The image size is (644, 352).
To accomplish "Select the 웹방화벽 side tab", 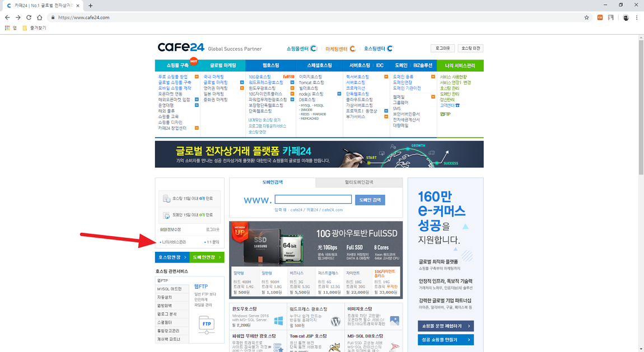I will coord(172,306).
